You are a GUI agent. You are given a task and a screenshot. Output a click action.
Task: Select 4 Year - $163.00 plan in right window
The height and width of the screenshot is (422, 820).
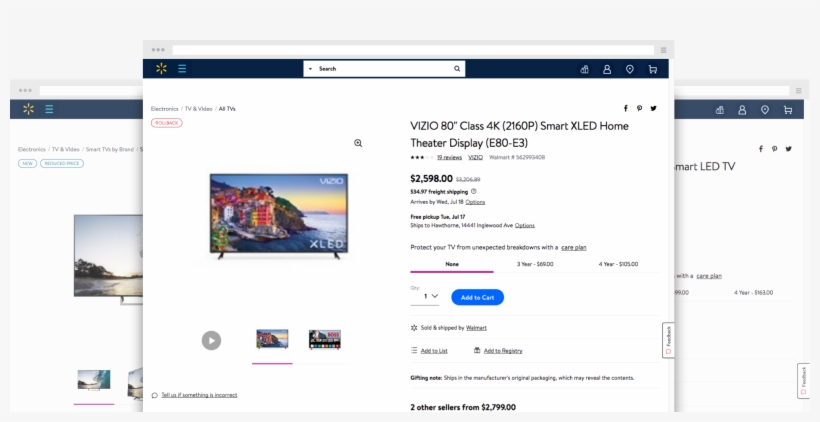coord(754,293)
